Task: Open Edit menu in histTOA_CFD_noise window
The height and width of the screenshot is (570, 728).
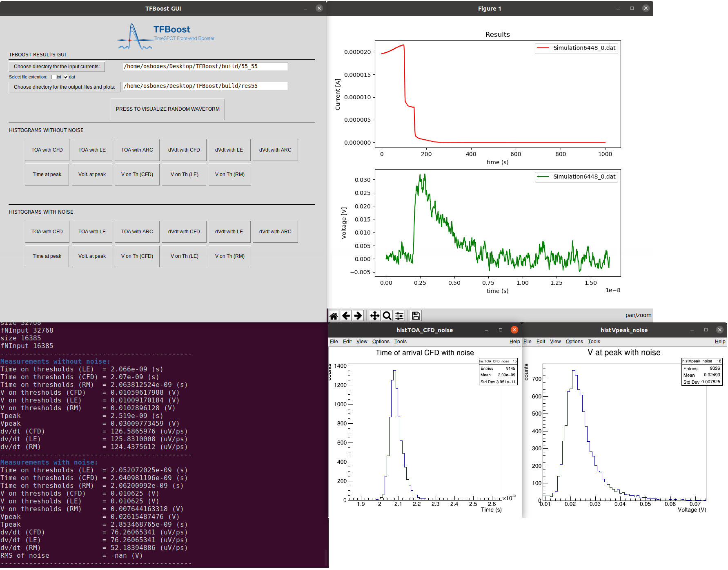Action: (x=347, y=342)
